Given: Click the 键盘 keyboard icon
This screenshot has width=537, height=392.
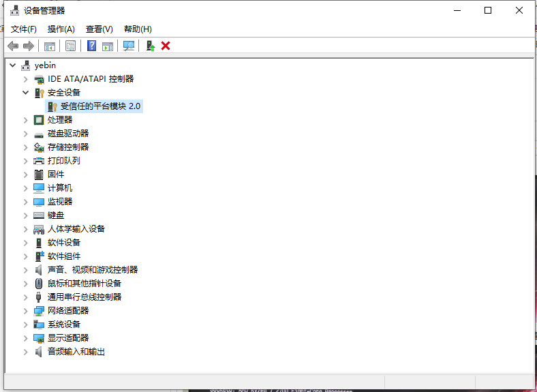Looking at the screenshot, I should click(39, 215).
